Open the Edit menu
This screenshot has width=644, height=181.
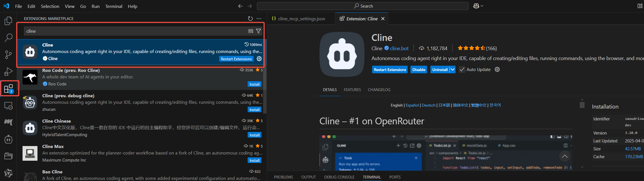(x=31, y=6)
